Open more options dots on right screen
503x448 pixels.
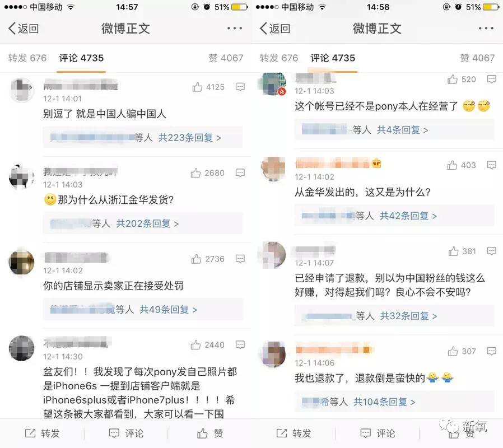click(486, 28)
